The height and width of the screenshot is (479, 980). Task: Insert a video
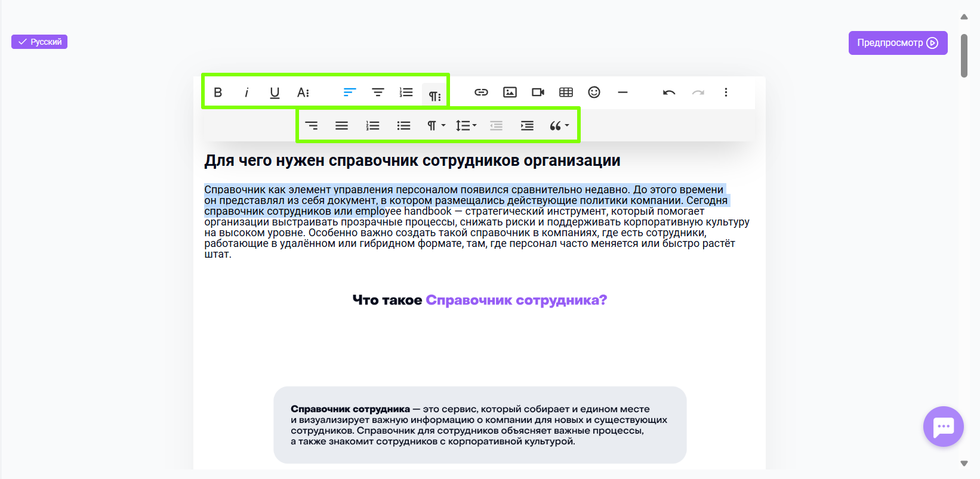538,92
